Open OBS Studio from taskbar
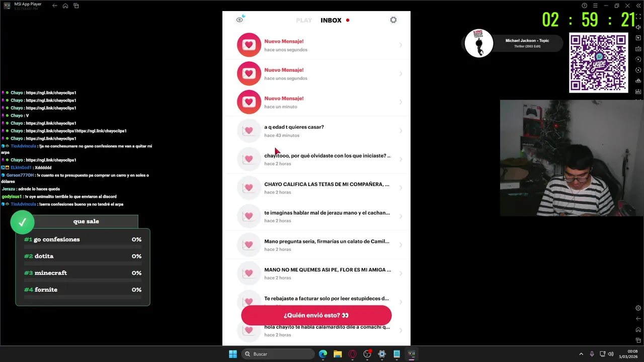Image resolution: width=644 pixels, height=362 pixels. pos(367,354)
